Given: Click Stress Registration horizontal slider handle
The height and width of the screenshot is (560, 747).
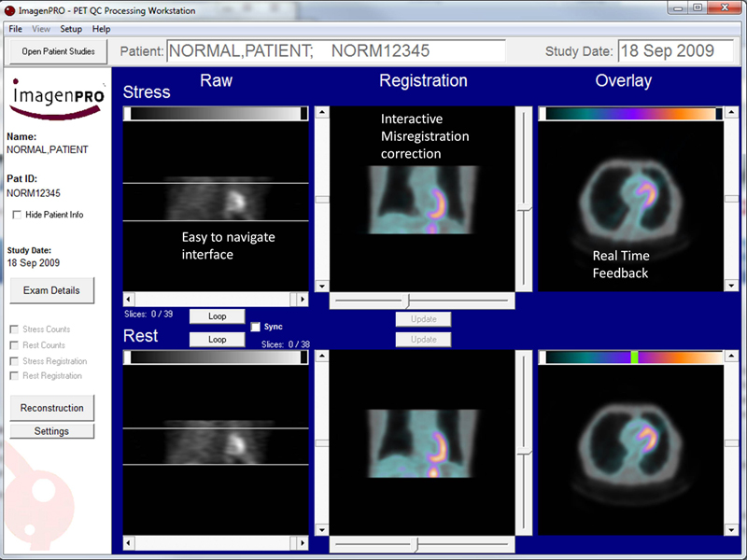Looking at the screenshot, I should click(x=407, y=301).
